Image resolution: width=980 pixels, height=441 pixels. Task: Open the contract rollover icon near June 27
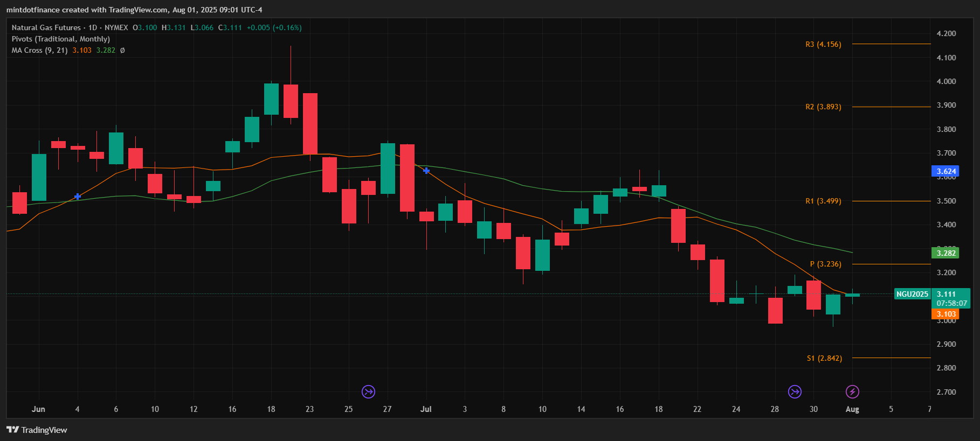click(368, 391)
